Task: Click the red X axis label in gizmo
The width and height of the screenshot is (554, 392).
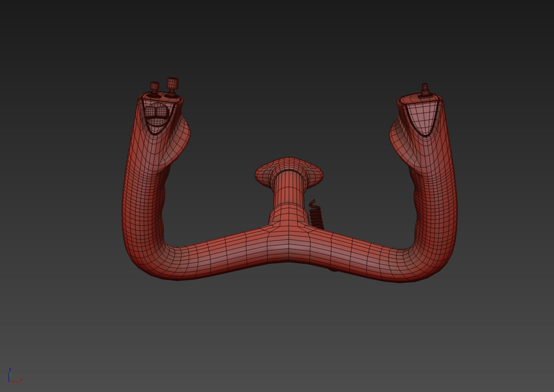Action: 21,380
